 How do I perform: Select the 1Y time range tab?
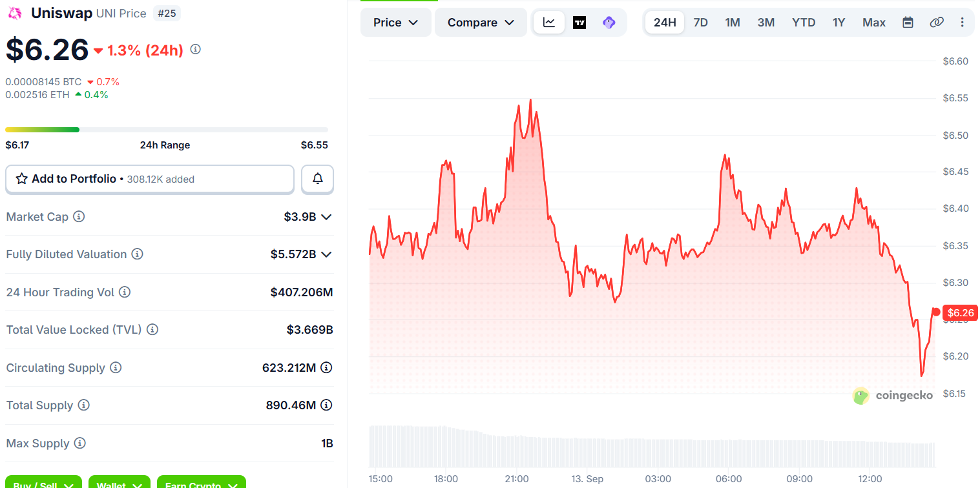839,23
